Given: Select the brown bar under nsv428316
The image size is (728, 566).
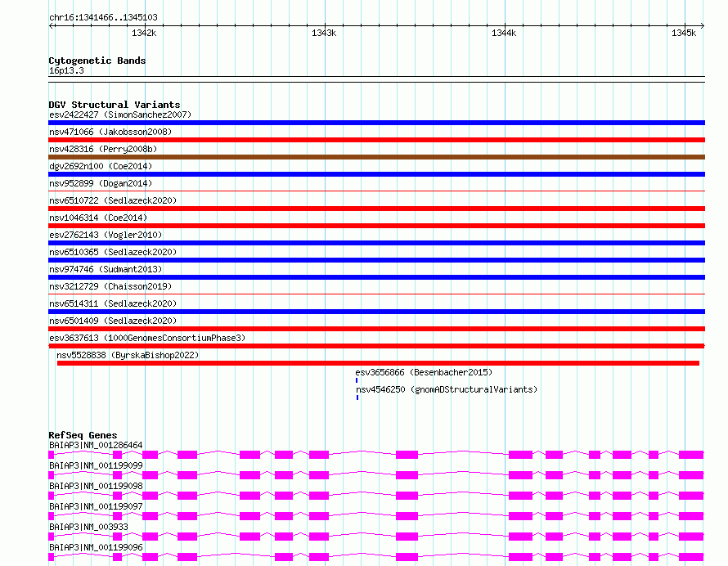Looking at the screenshot, I should (376, 157).
